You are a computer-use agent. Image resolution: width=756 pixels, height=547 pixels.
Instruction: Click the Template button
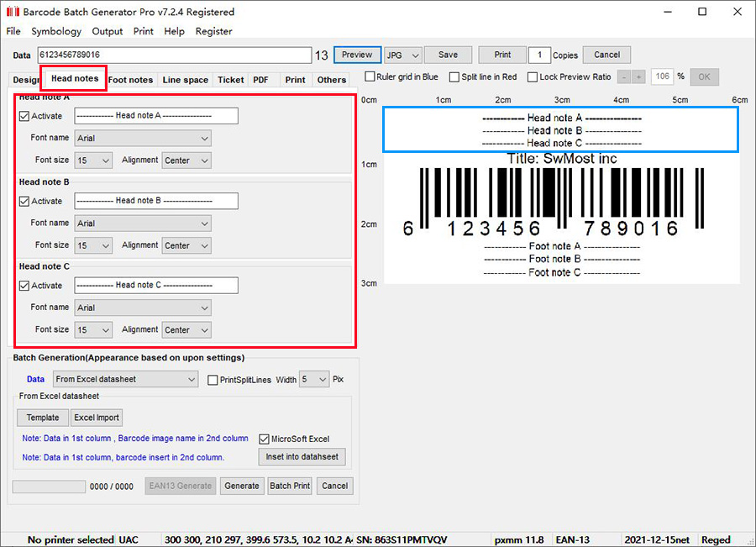coord(43,418)
